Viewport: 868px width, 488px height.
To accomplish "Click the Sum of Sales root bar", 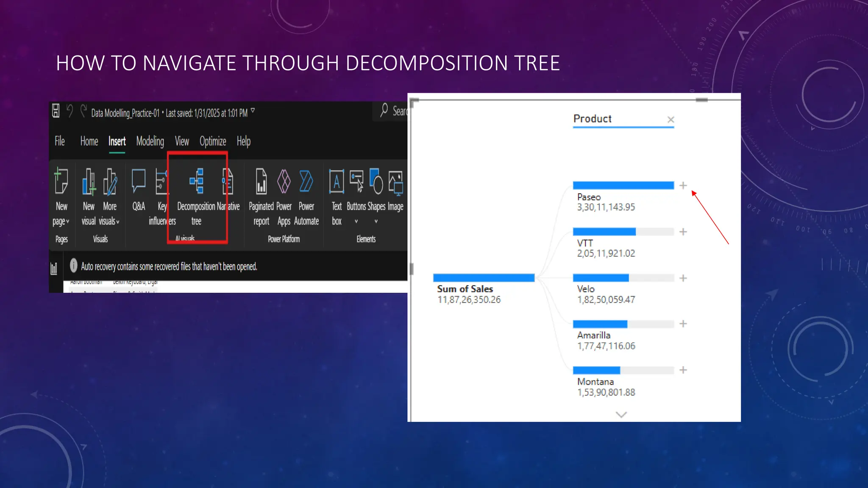I will click(484, 278).
